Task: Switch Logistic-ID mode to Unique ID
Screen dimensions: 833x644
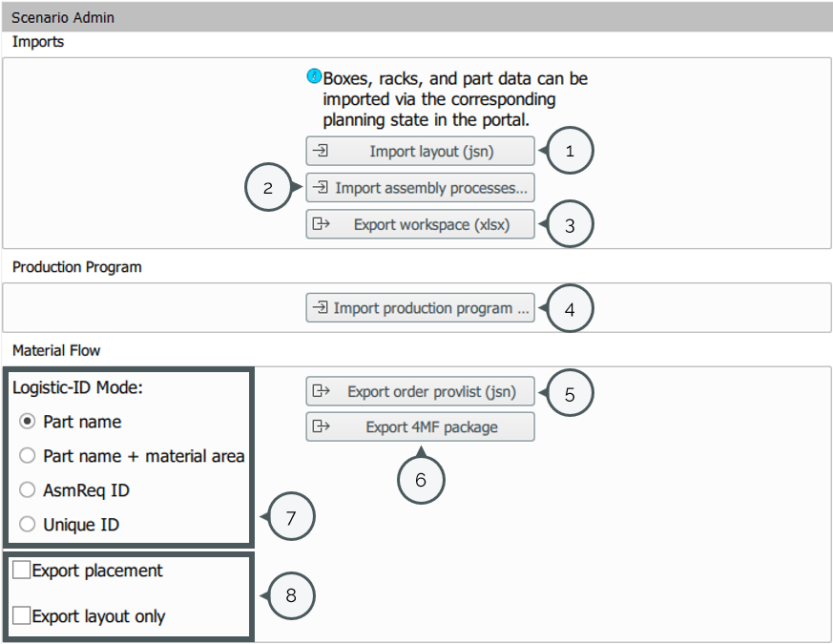Action: click(28, 525)
